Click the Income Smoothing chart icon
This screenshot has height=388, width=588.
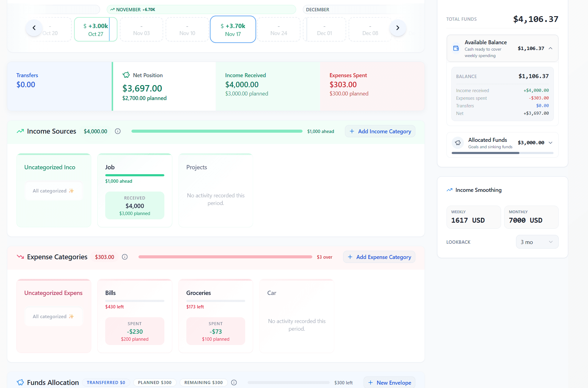449,189
